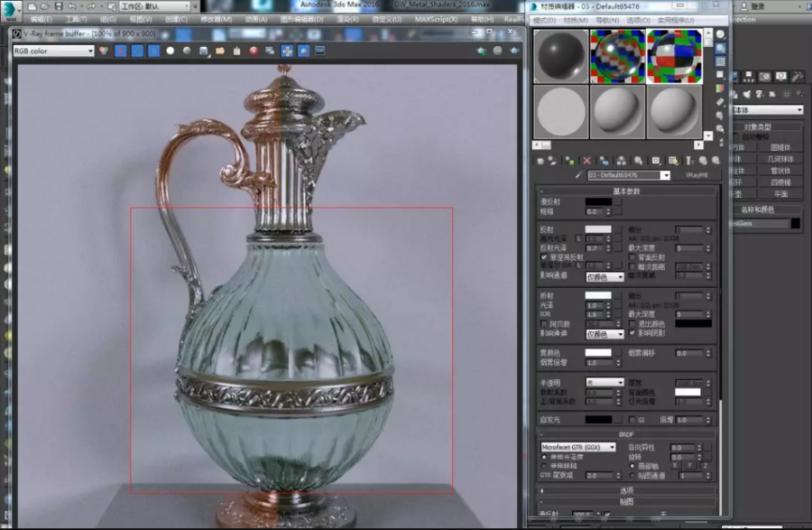The image size is (812, 530).
Task: Click the VRayMtl material type button
Action: pos(697,175)
